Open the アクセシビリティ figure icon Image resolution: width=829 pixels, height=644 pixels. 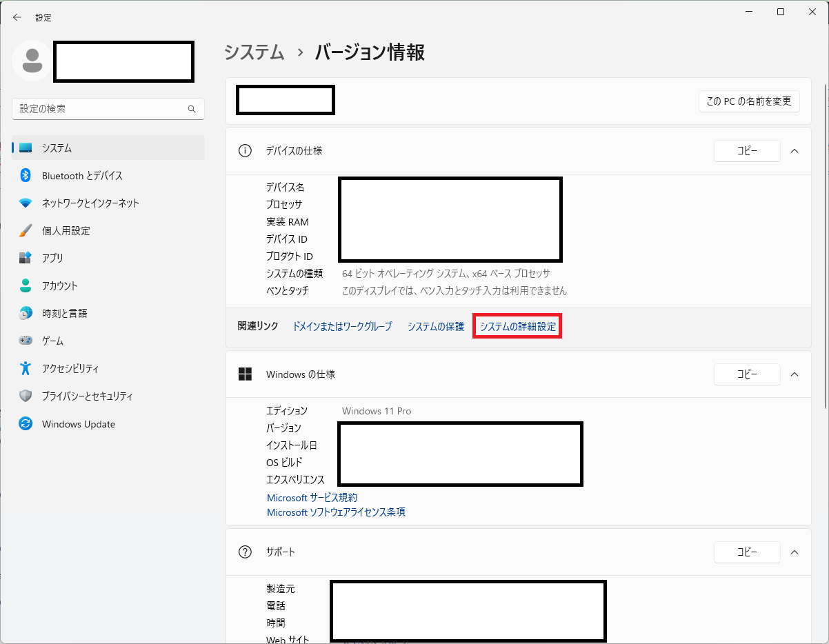pyautogui.click(x=26, y=368)
